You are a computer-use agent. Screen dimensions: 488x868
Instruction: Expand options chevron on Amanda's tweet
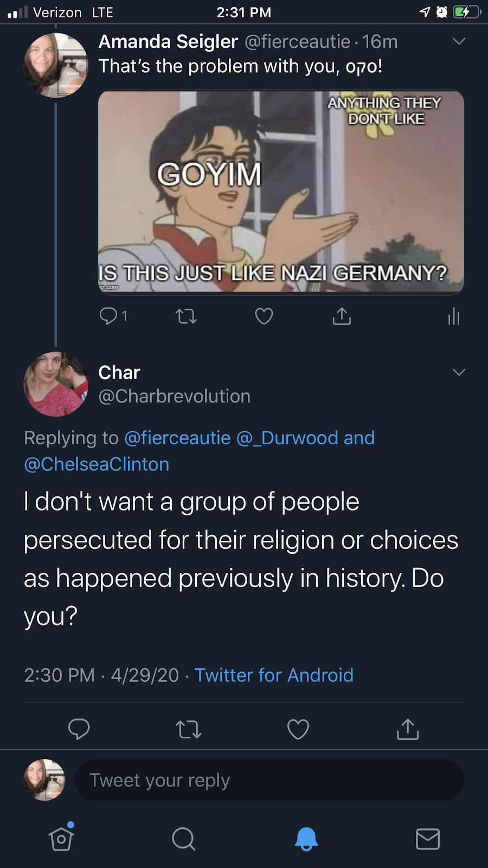(x=459, y=42)
